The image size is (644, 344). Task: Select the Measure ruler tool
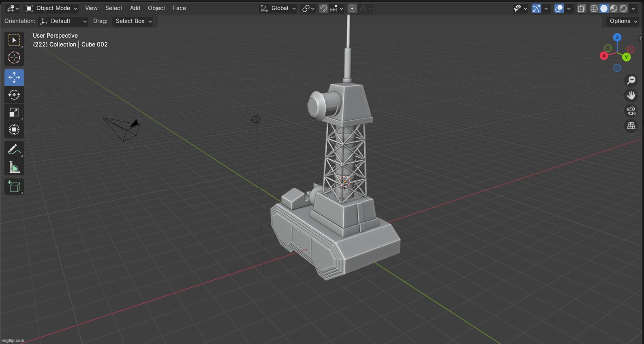pos(14,167)
